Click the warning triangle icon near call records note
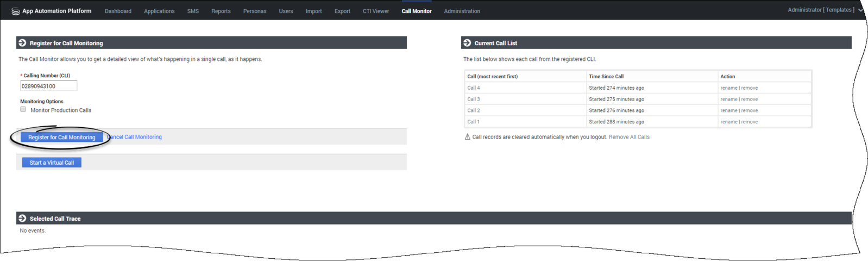This screenshot has width=868, height=261. (x=467, y=136)
